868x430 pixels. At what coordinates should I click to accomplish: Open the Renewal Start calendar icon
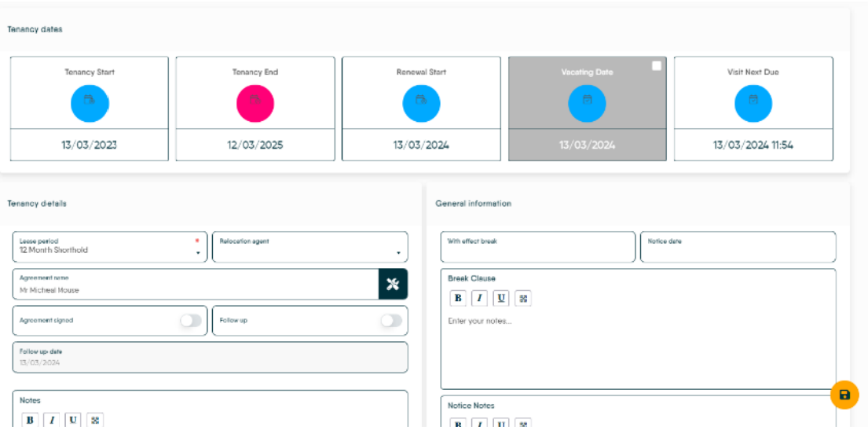(x=421, y=104)
